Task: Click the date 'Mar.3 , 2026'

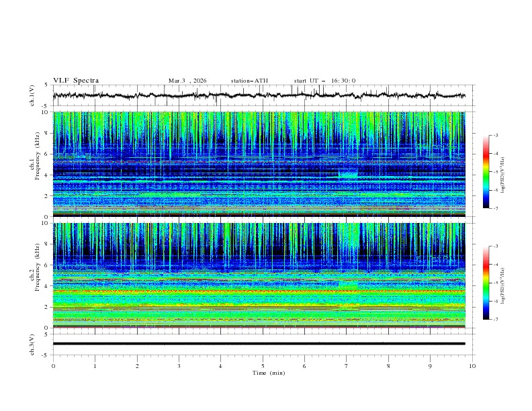Action: point(187,81)
